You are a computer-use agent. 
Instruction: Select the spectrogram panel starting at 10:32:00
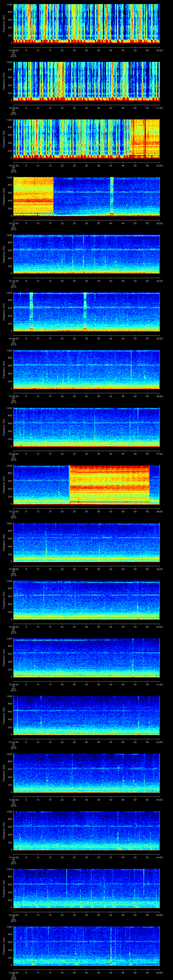point(87,197)
